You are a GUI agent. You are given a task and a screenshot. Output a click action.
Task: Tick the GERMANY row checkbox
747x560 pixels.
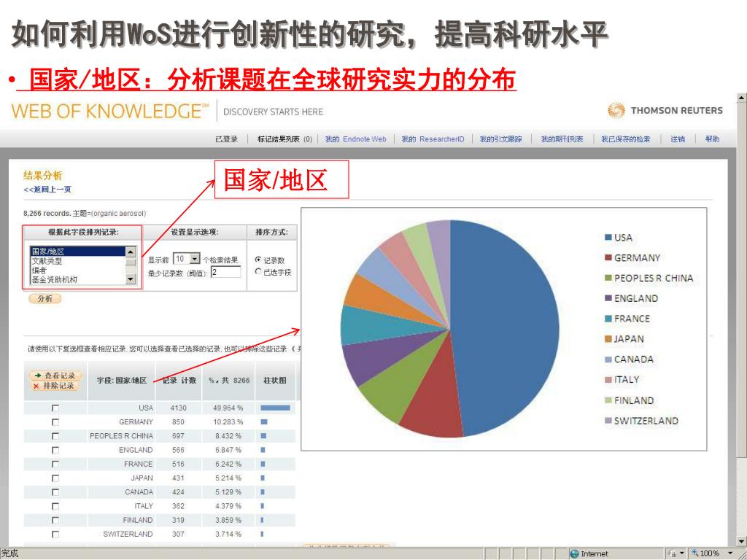[55, 422]
